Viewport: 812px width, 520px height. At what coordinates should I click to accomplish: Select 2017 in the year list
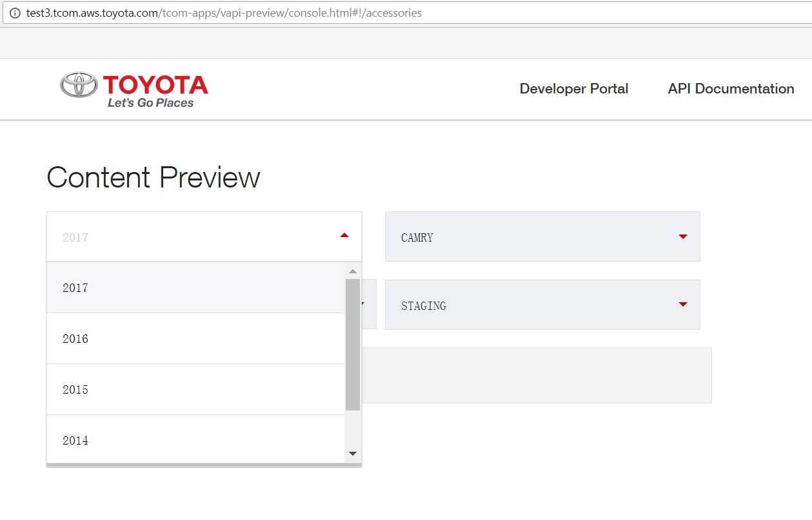(x=196, y=288)
